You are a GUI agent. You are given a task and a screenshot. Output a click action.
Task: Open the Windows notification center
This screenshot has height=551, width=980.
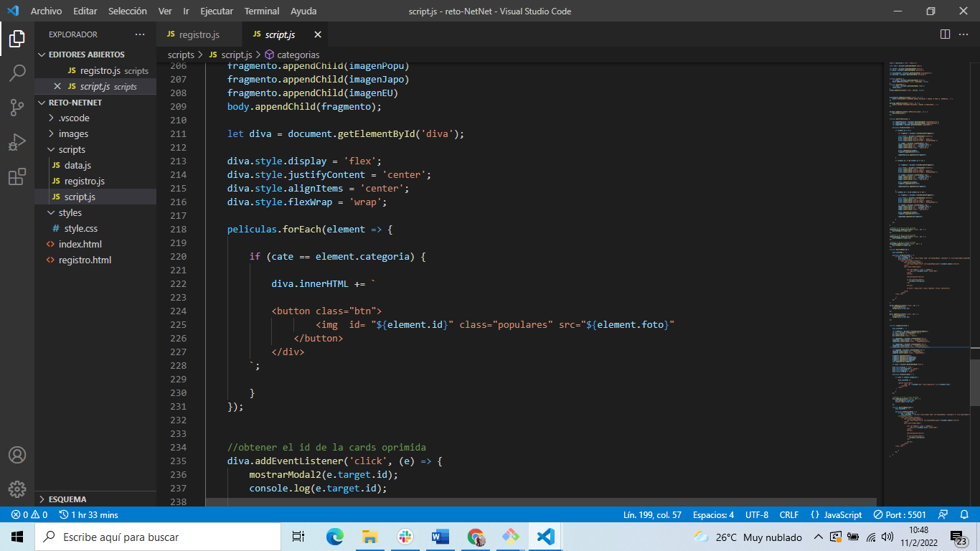click(958, 537)
